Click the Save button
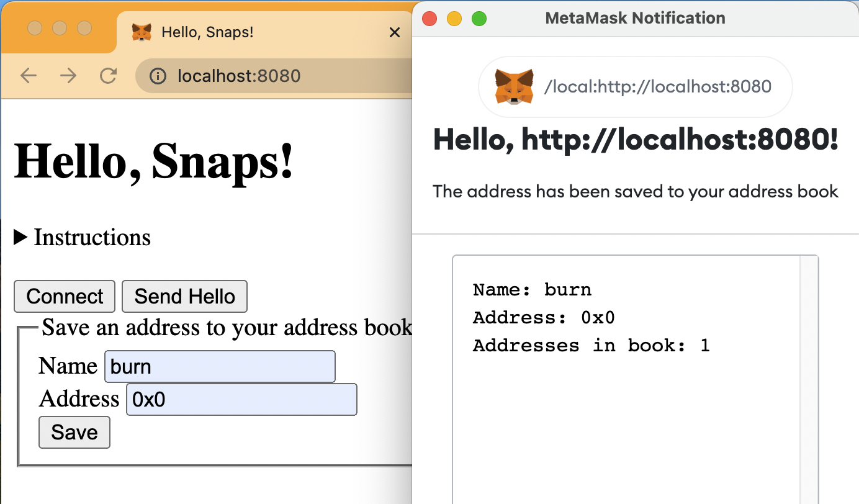 coord(74,432)
